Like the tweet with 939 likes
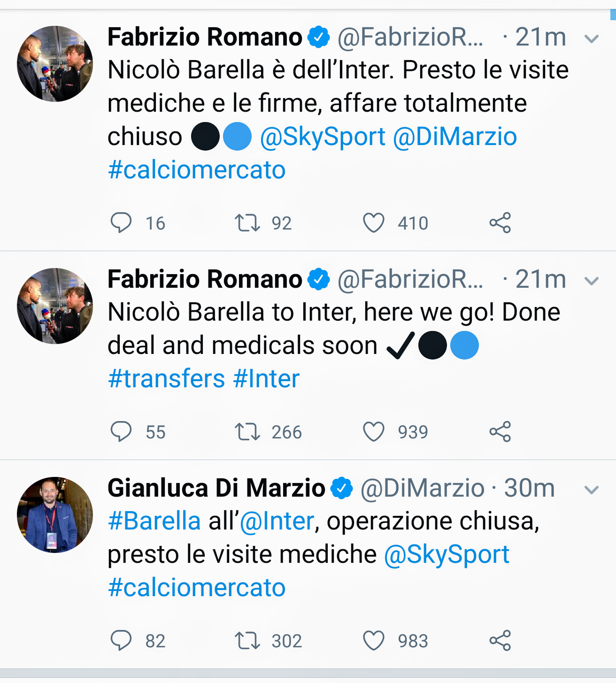 (374, 432)
